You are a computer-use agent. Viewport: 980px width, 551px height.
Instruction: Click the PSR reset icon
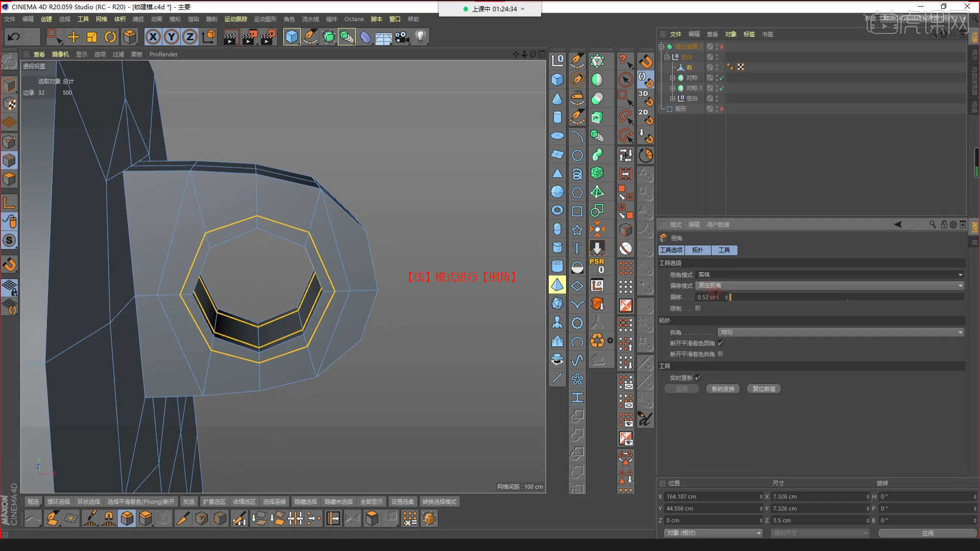click(597, 266)
